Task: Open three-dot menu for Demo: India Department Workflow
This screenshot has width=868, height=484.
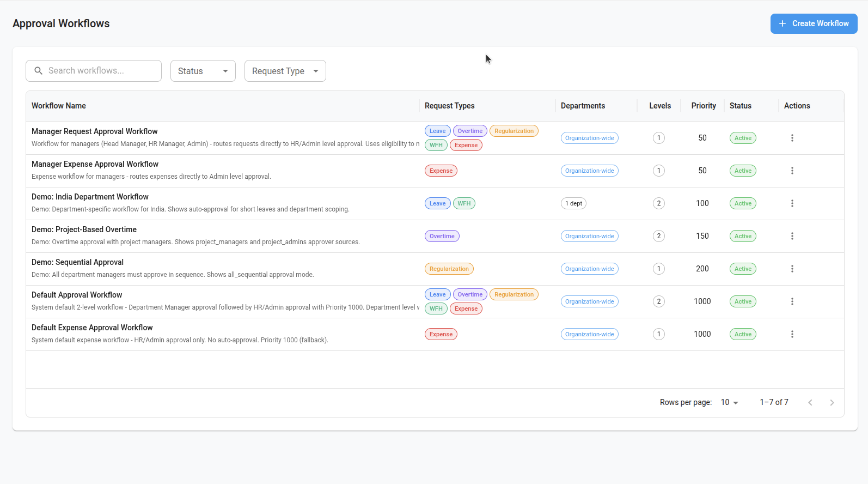Action: (792, 203)
